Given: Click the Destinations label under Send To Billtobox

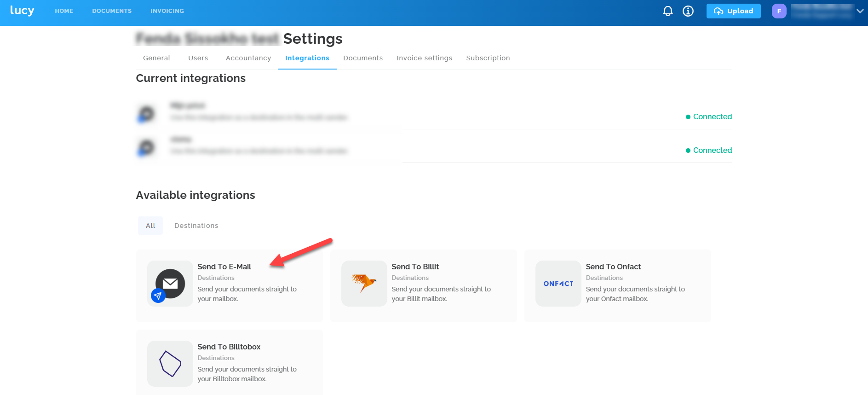Looking at the screenshot, I should (x=216, y=358).
